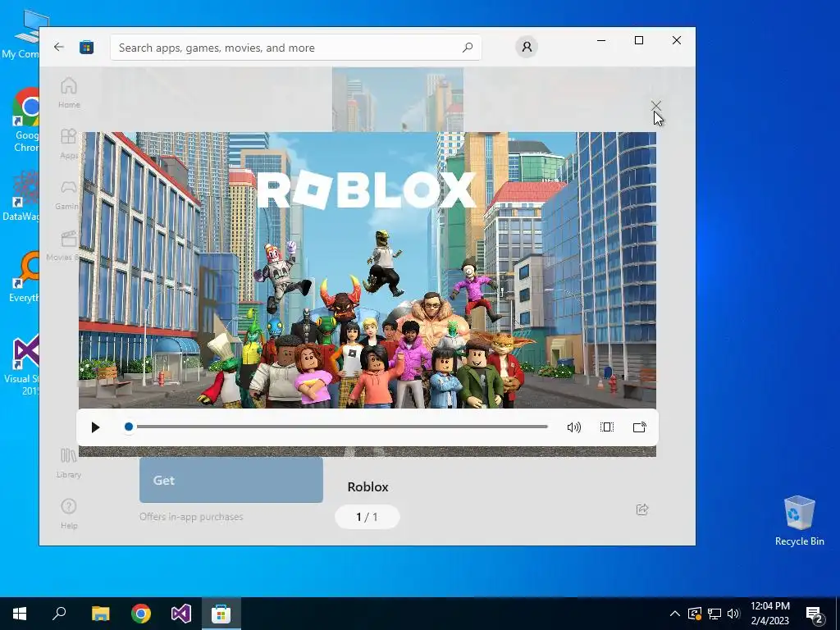840x630 pixels.
Task: Focus the Store search box
Action: 295,48
